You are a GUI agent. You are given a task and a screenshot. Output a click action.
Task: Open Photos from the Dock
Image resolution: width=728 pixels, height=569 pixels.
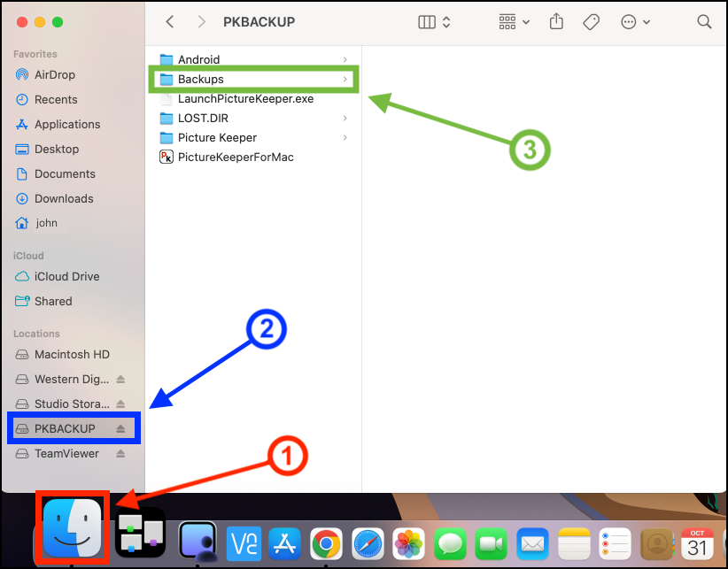click(x=408, y=543)
